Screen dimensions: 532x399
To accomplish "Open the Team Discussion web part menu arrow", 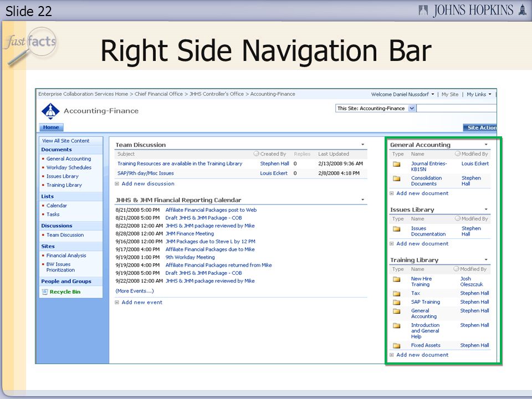I will 362,145.
